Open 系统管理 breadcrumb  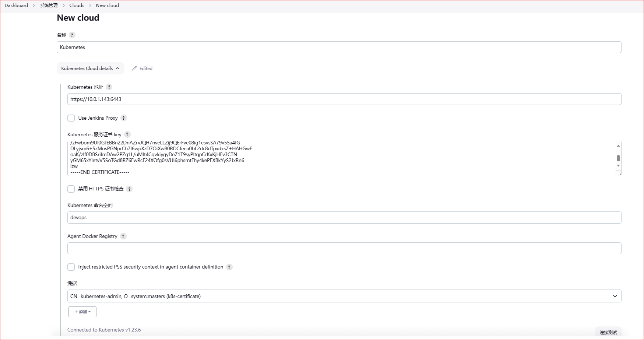click(49, 6)
